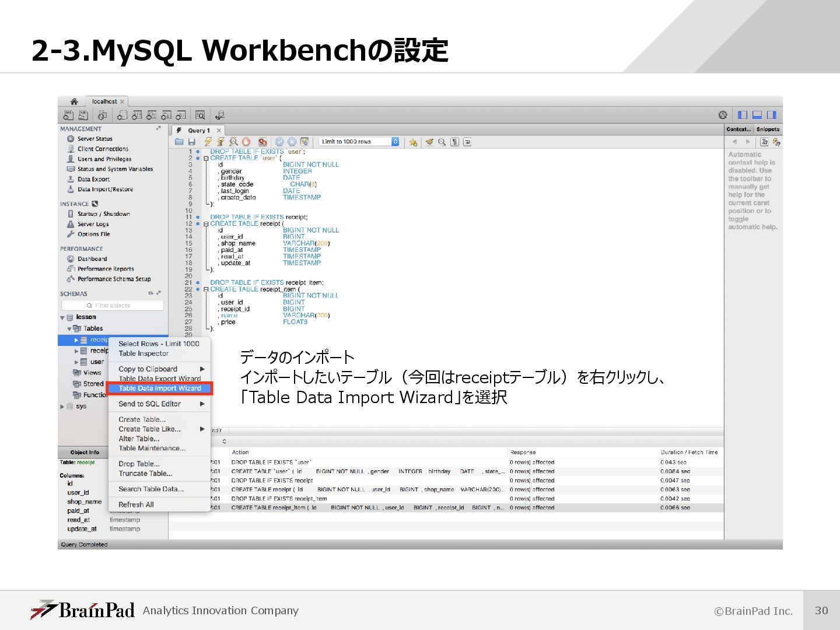Screen dimensions: 840x630
Task: Open the home screen tab icon
Action: [x=74, y=101]
